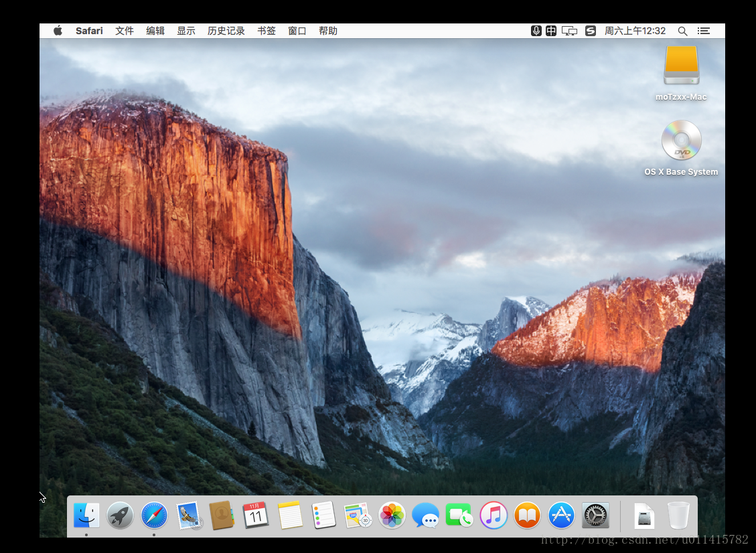Open the Trash in the Dock
This screenshot has width=756, height=553.
[678, 516]
